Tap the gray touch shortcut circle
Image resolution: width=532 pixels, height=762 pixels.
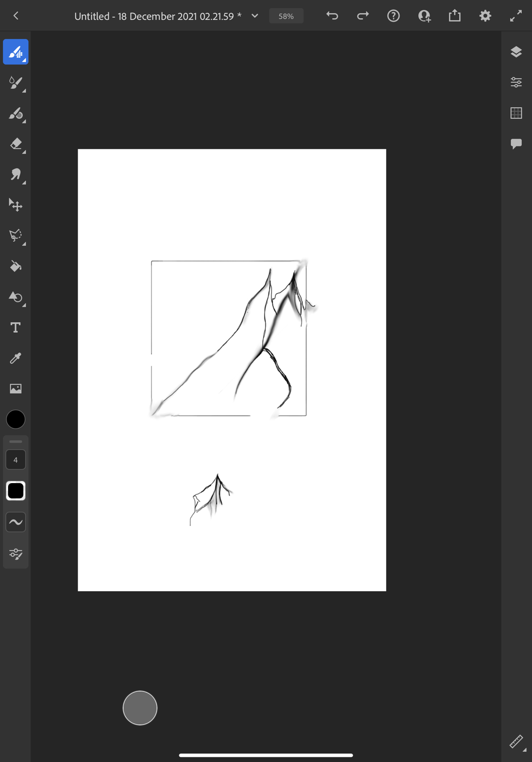click(x=140, y=708)
